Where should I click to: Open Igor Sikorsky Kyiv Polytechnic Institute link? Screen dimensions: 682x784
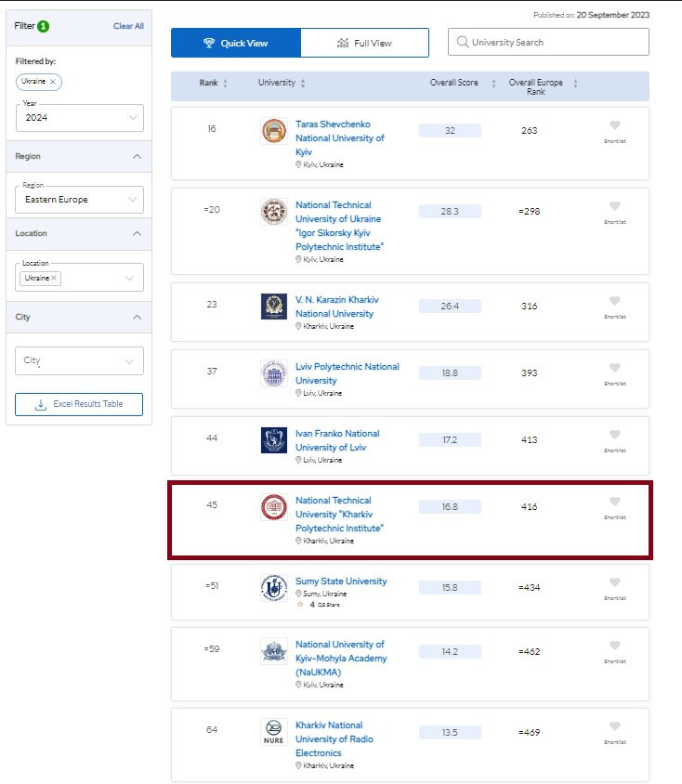point(339,226)
